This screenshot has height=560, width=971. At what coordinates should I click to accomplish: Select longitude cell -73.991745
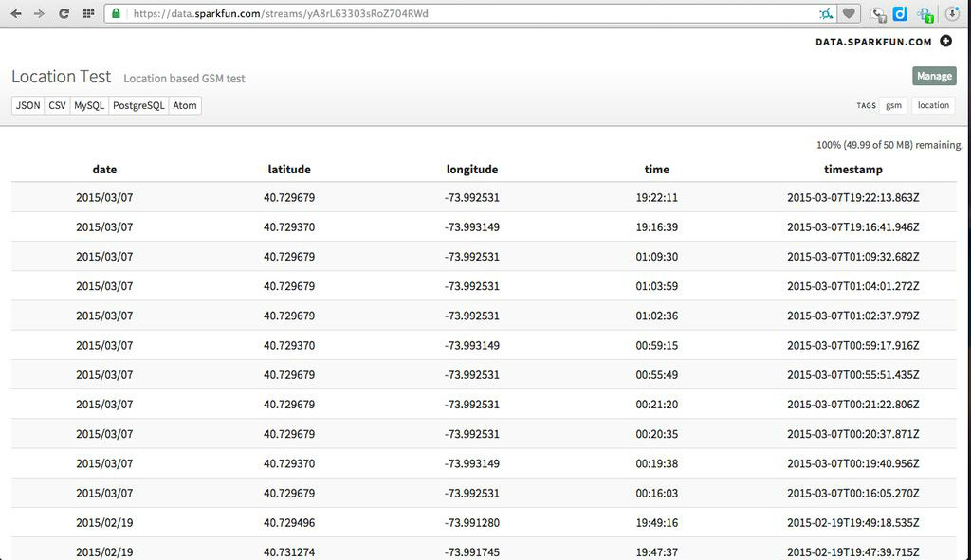[x=472, y=552]
